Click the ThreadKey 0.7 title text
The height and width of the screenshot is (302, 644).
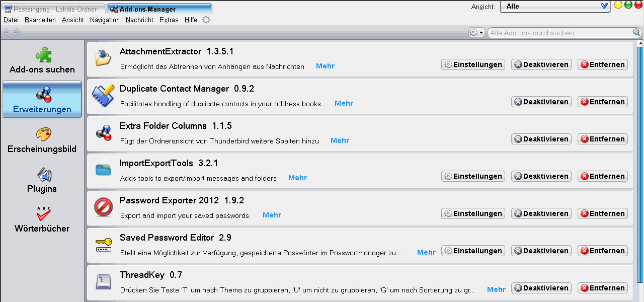151,275
